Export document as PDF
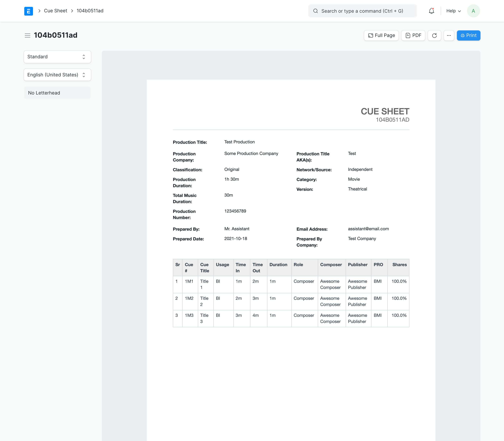 click(x=413, y=35)
